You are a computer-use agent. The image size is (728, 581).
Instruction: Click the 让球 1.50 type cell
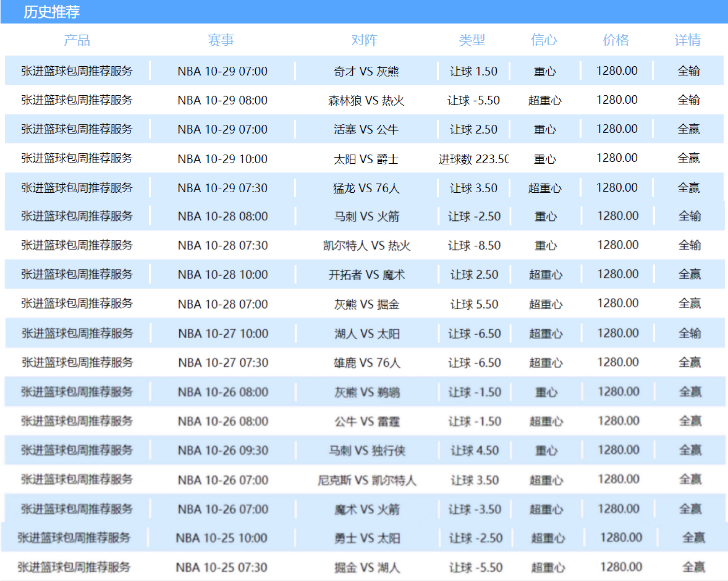pos(473,71)
